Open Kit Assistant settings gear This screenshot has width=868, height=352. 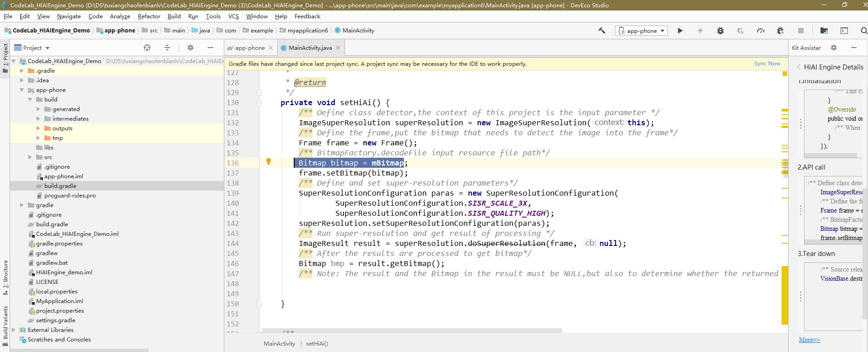click(834, 48)
